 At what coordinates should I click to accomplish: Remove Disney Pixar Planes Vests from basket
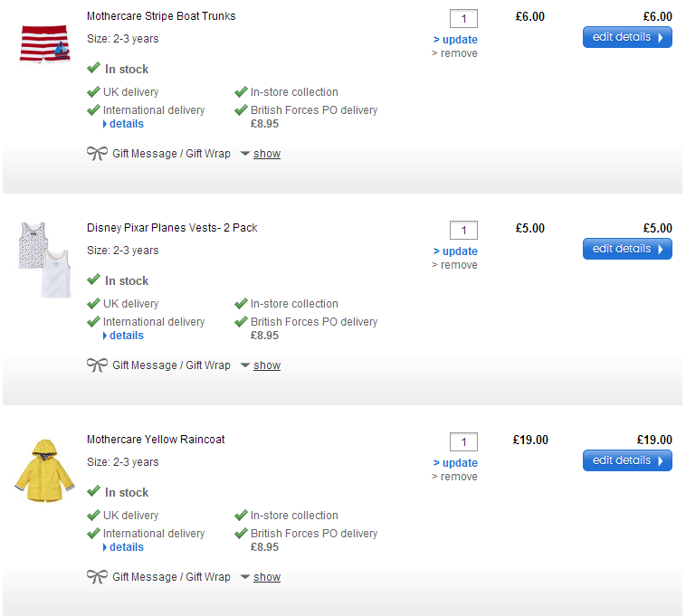458,265
